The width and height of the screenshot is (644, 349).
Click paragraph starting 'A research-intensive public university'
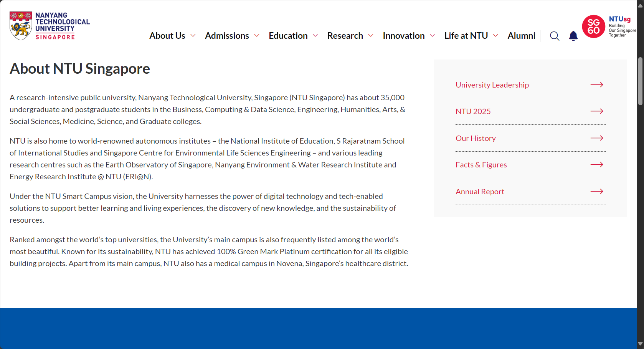click(208, 109)
